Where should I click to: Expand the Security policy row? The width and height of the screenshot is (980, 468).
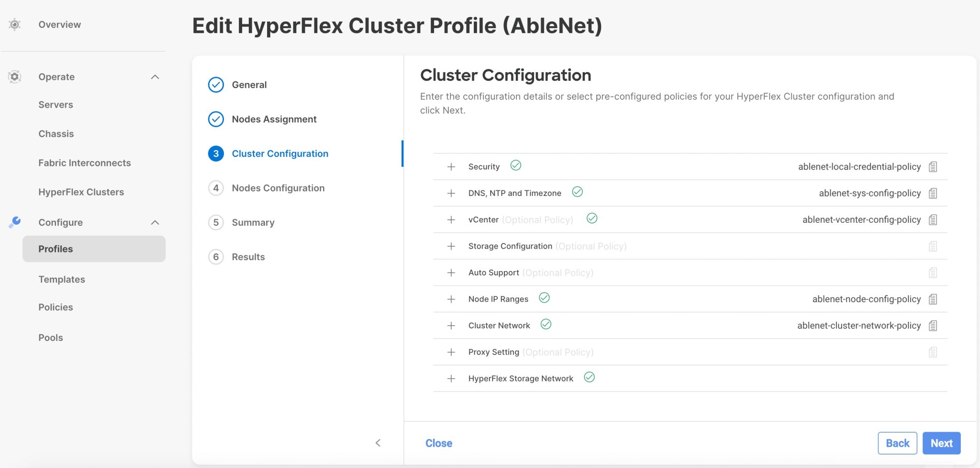click(x=450, y=166)
